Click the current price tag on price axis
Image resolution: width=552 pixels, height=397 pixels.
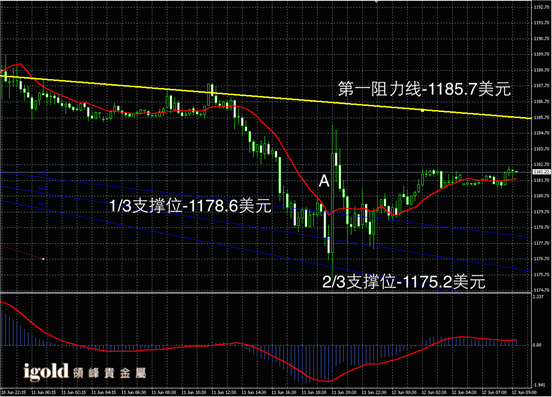click(x=541, y=172)
